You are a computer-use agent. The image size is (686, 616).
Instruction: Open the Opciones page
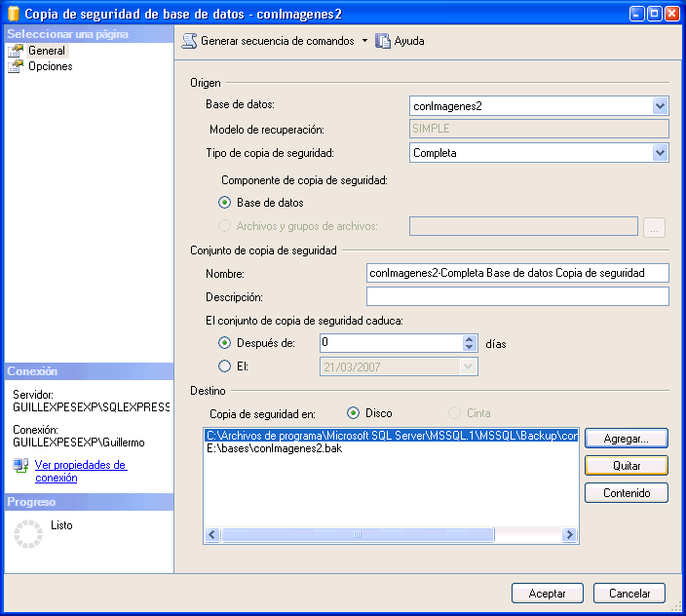pos(50,66)
